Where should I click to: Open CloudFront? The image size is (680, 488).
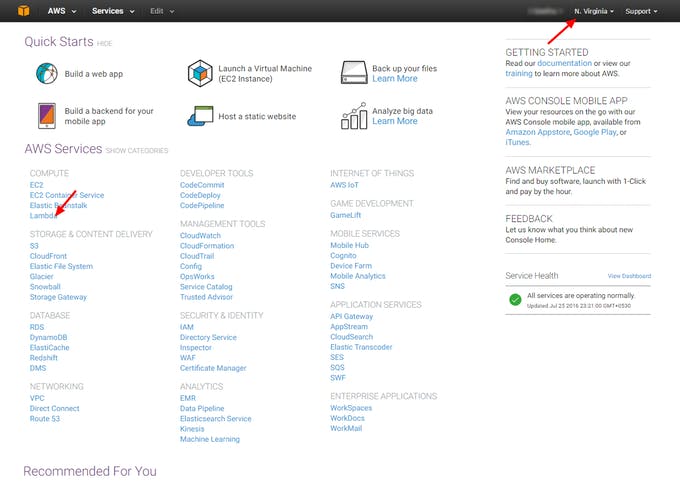point(48,256)
